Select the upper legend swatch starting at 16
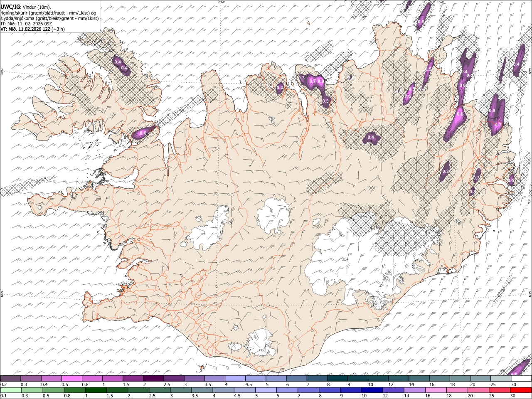532x399 pixels. pos(439,379)
